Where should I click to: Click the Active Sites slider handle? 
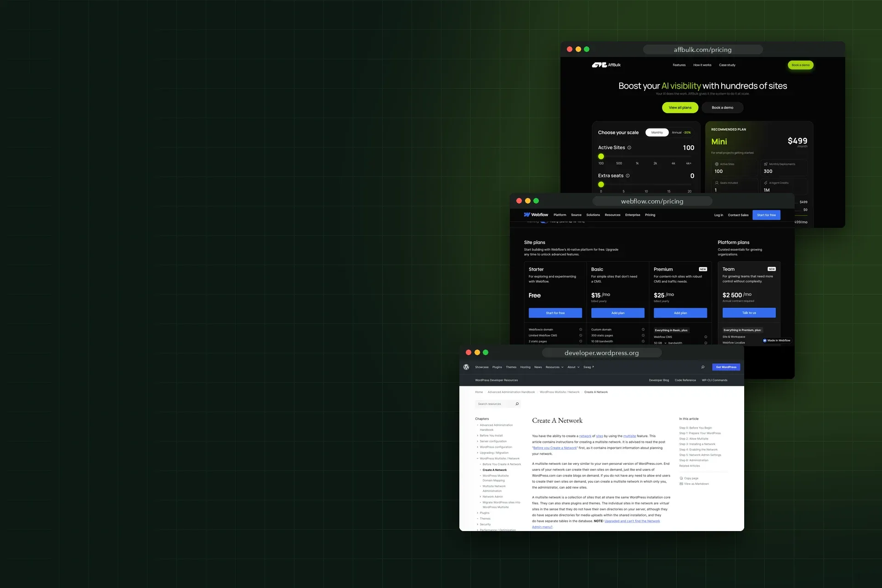tap(601, 157)
